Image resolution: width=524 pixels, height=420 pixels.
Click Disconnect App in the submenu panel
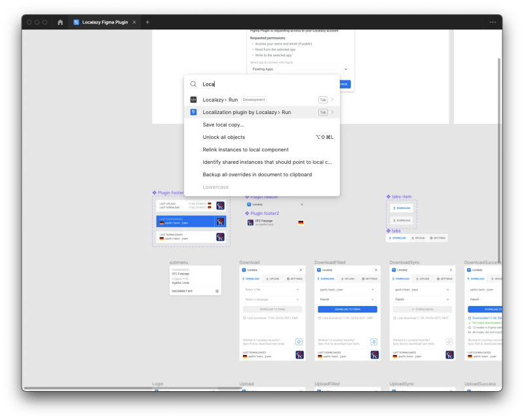pos(182,291)
